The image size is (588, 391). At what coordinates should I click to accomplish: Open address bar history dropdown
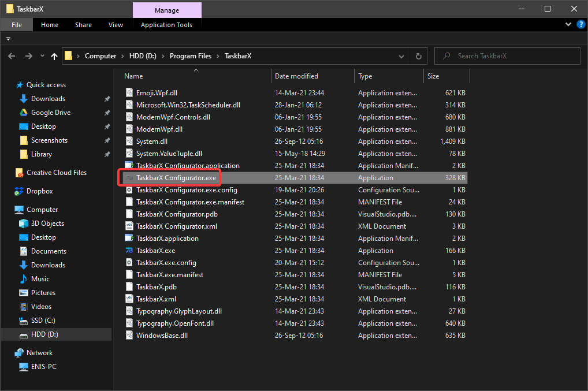click(402, 56)
